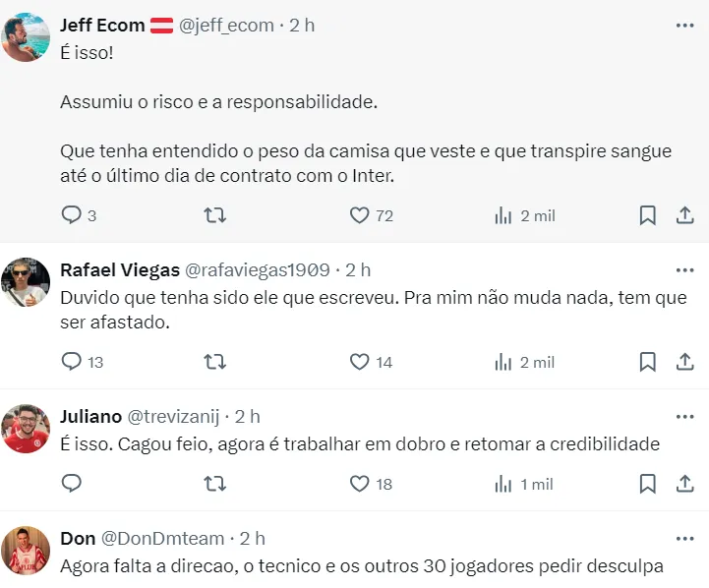Screen dimensions: 709x588
Task: Share Juliano's tweet
Action: tap(684, 484)
